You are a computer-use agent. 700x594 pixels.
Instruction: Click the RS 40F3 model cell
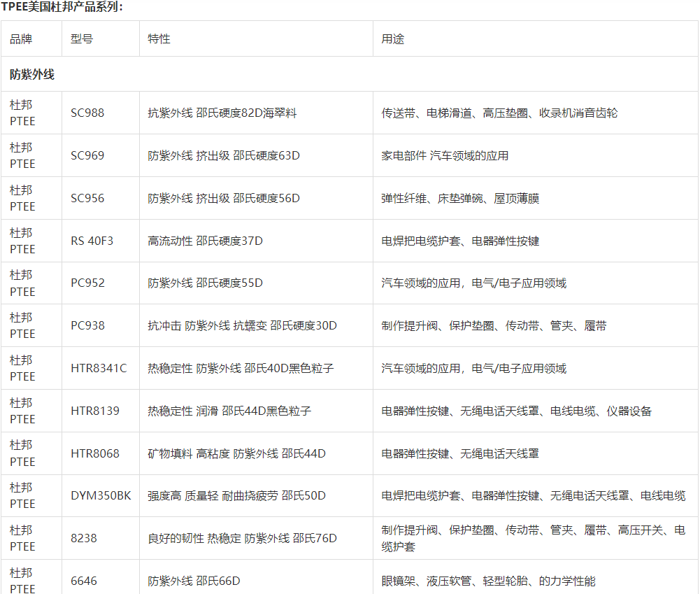[92, 241]
